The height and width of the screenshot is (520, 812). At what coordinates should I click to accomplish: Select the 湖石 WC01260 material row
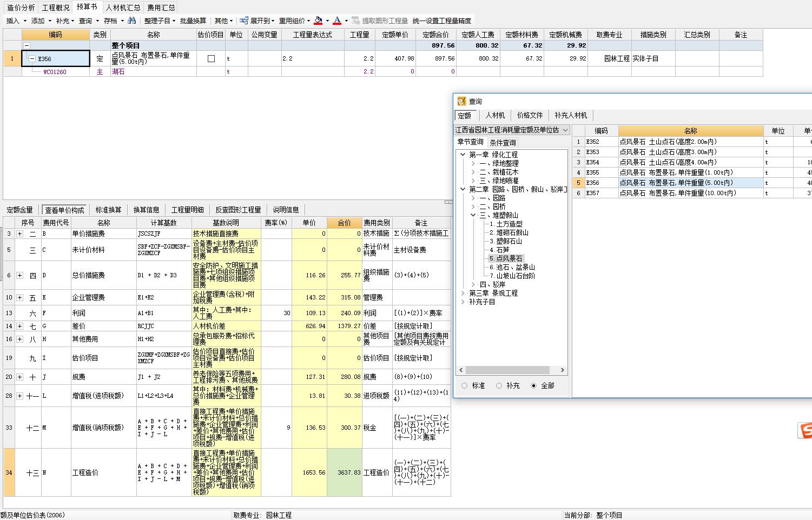(x=383, y=71)
